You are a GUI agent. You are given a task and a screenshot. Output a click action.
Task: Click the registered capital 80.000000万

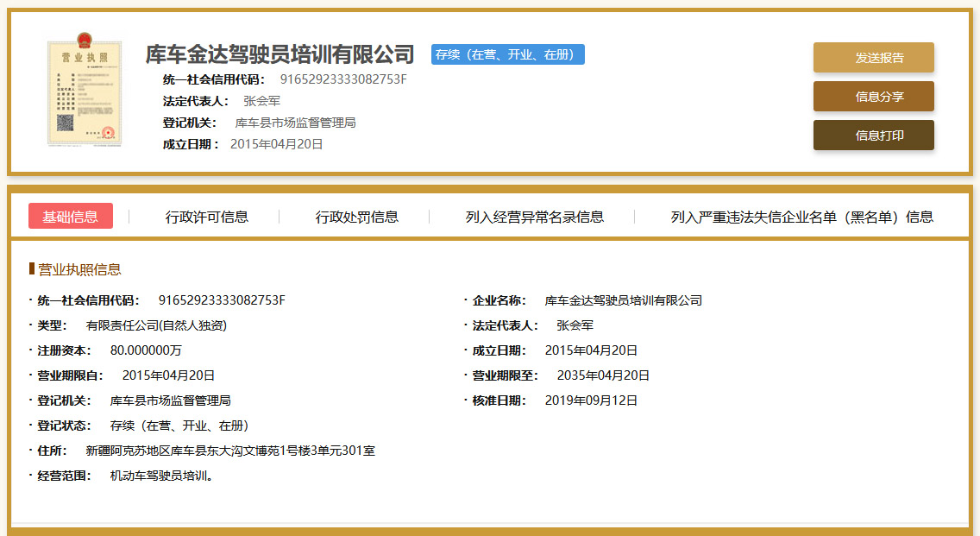tap(146, 350)
